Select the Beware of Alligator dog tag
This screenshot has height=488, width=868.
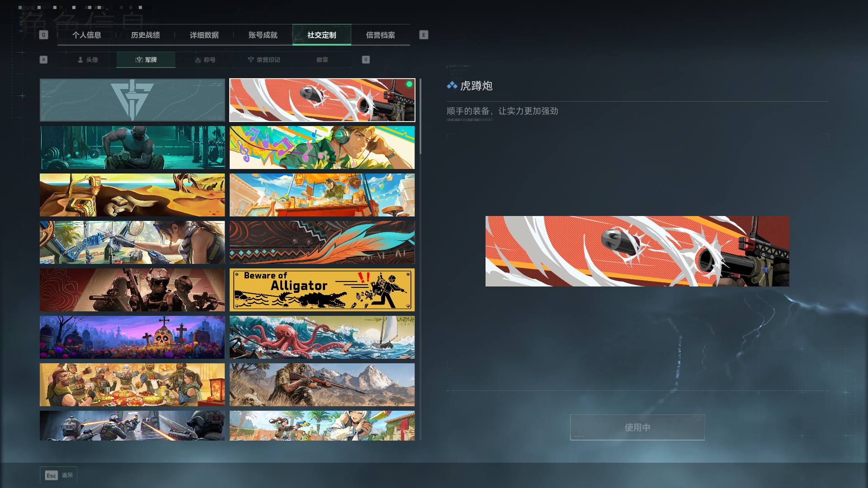click(322, 290)
